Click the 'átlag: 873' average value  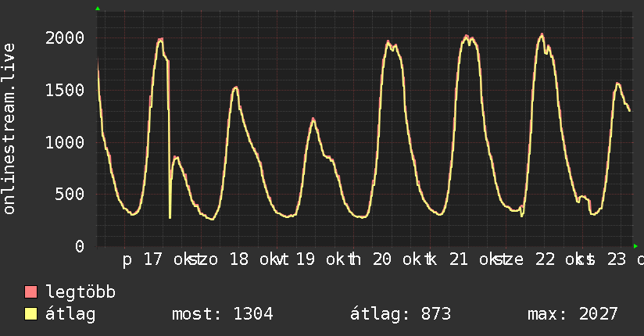[x=400, y=315]
